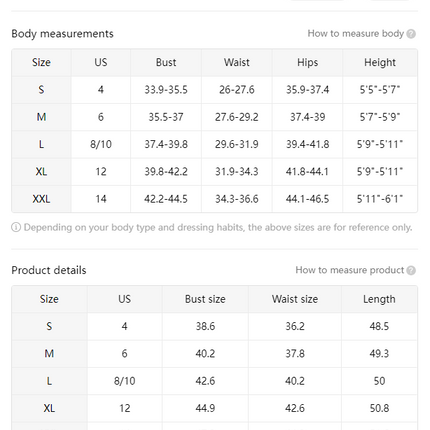This screenshot has width=430, height=430.
Task: Click the XXL size row in Body measurements
Action: (215, 199)
